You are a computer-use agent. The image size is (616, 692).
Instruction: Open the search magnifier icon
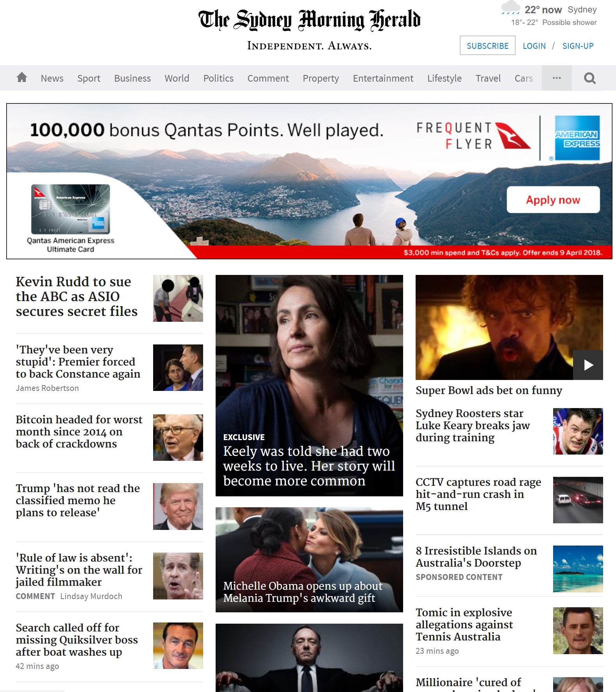[589, 78]
